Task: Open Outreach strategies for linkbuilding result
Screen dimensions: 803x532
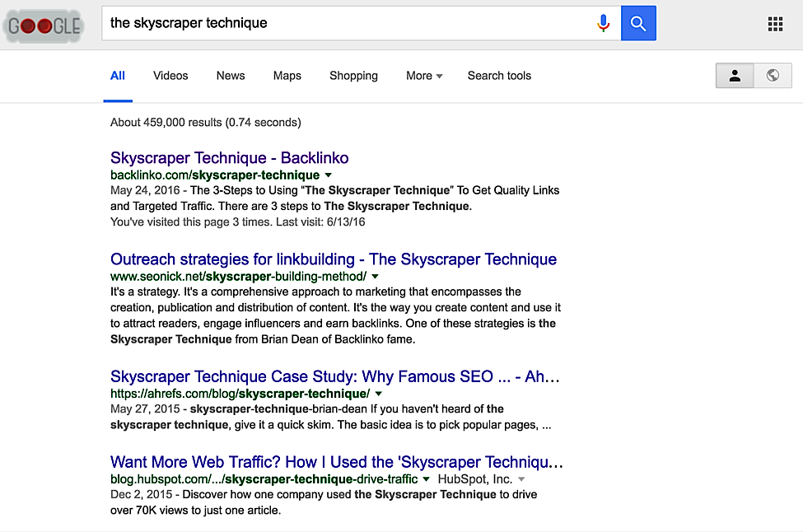Action: (x=334, y=259)
